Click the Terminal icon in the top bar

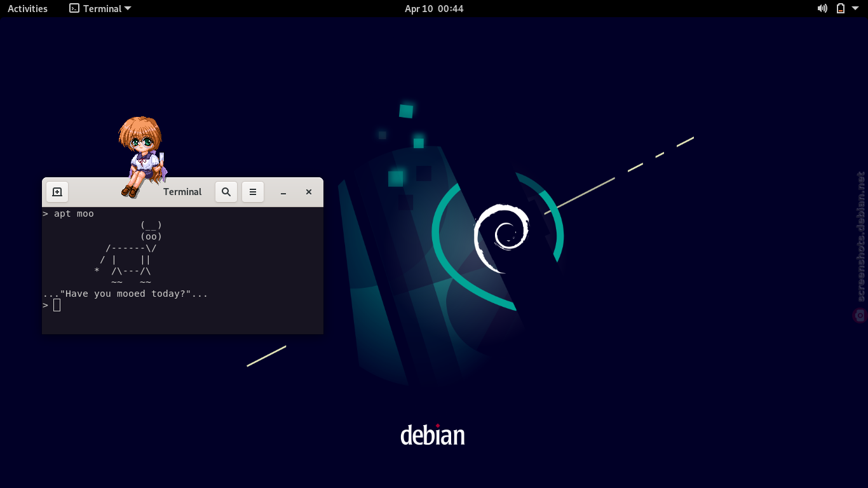74,8
